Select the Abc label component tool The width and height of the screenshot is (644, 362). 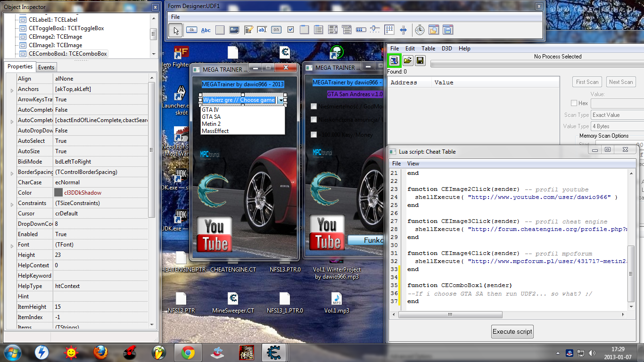pyautogui.click(x=206, y=30)
